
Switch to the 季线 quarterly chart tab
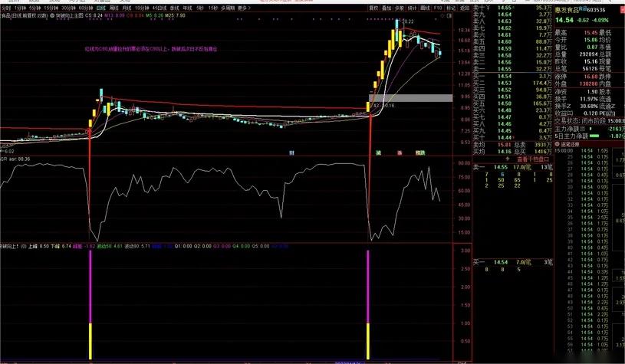174,8
